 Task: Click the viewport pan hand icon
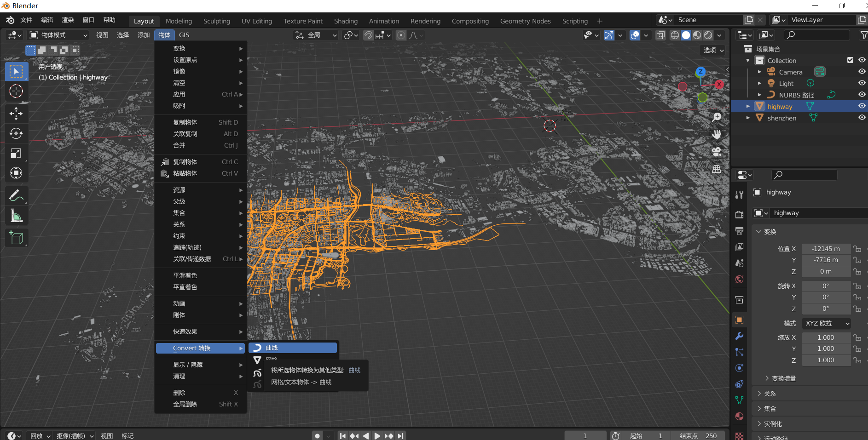click(x=717, y=134)
